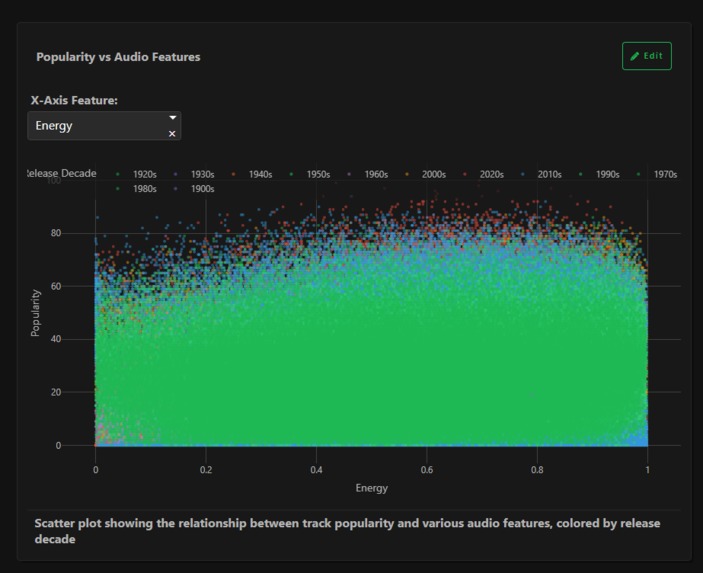The width and height of the screenshot is (703, 573).
Task: Click the X-Axis Feature label
Action: pos(74,100)
